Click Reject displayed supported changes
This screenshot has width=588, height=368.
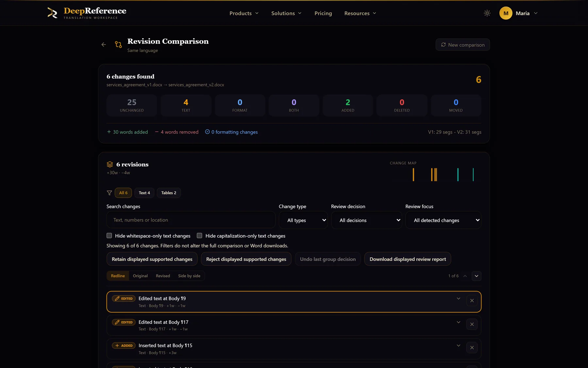pyautogui.click(x=246, y=259)
